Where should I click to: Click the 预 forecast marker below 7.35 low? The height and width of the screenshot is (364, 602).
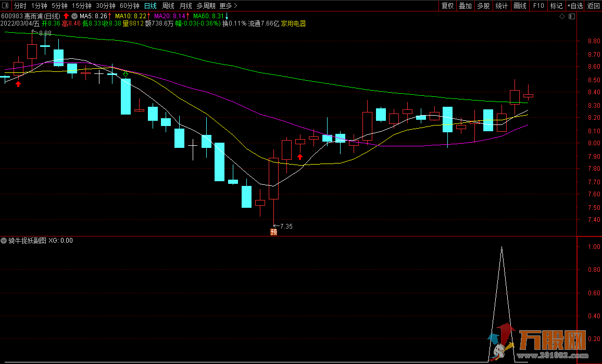point(273,232)
